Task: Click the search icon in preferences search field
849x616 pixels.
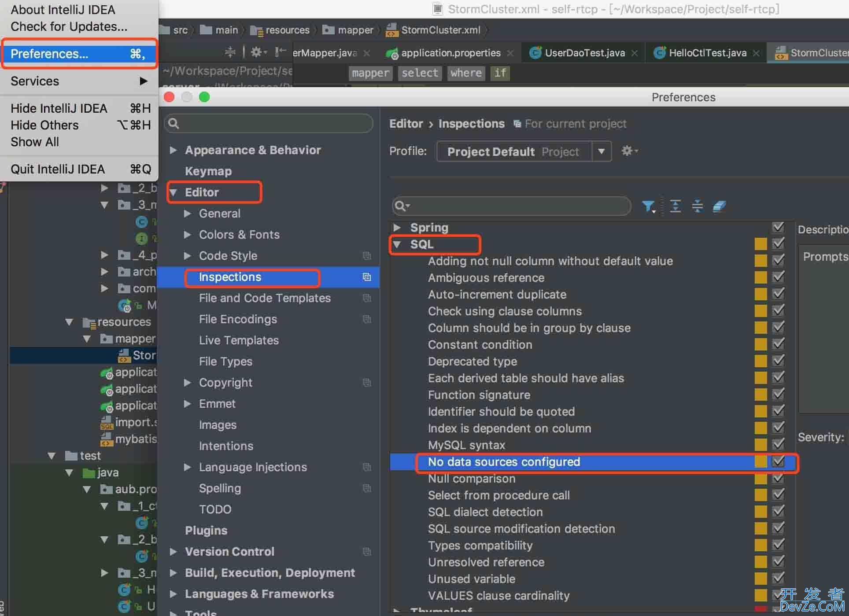Action: pyautogui.click(x=174, y=124)
